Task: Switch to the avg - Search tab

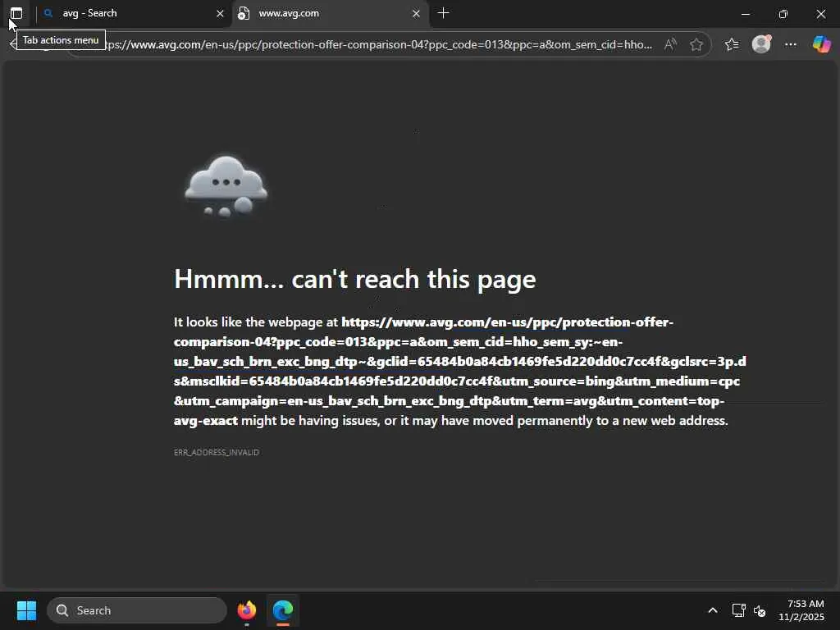Action: tap(134, 13)
